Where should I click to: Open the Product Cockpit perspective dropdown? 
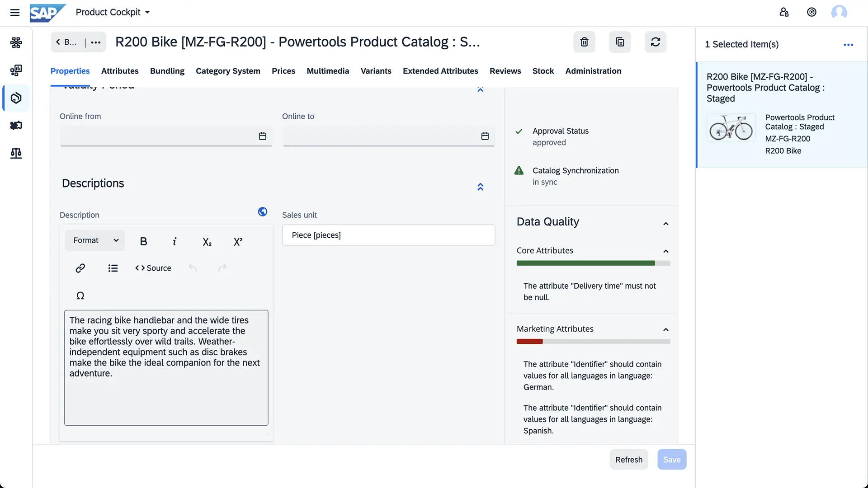click(x=113, y=12)
